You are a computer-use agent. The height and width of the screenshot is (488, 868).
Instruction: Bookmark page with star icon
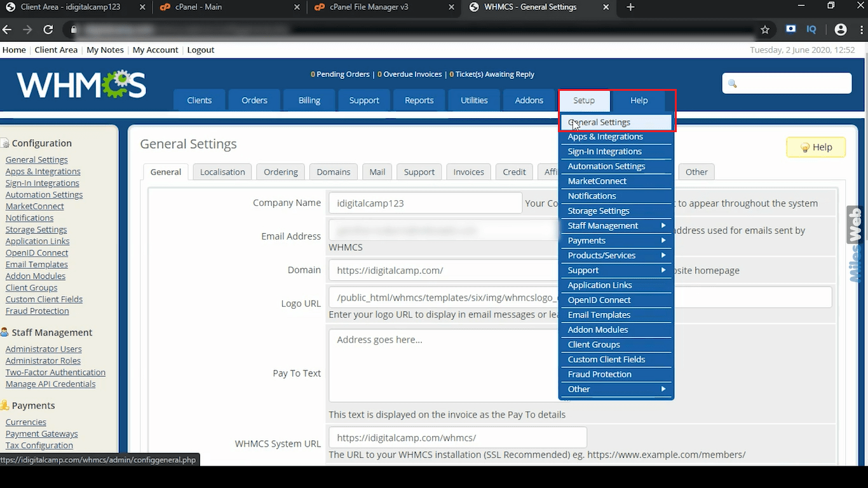click(x=765, y=30)
